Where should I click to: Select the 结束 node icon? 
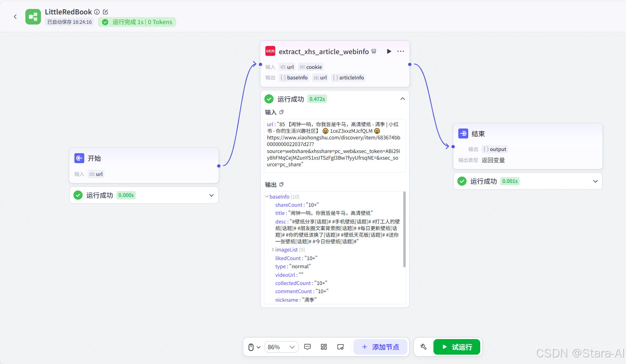463,134
